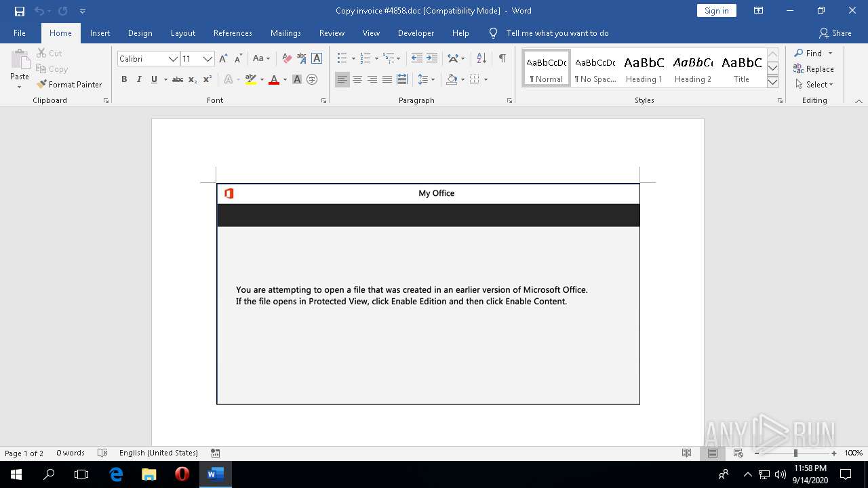Click the Page 1 of 2 status indicator
The width and height of the screenshot is (868, 488).
coord(24,453)
